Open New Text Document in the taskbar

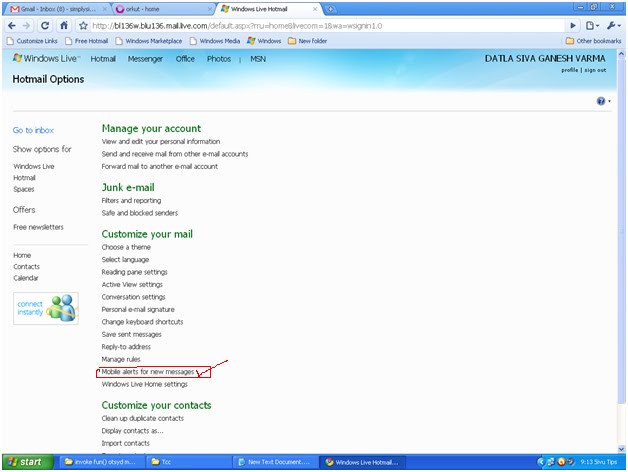[x=276, y=462]
